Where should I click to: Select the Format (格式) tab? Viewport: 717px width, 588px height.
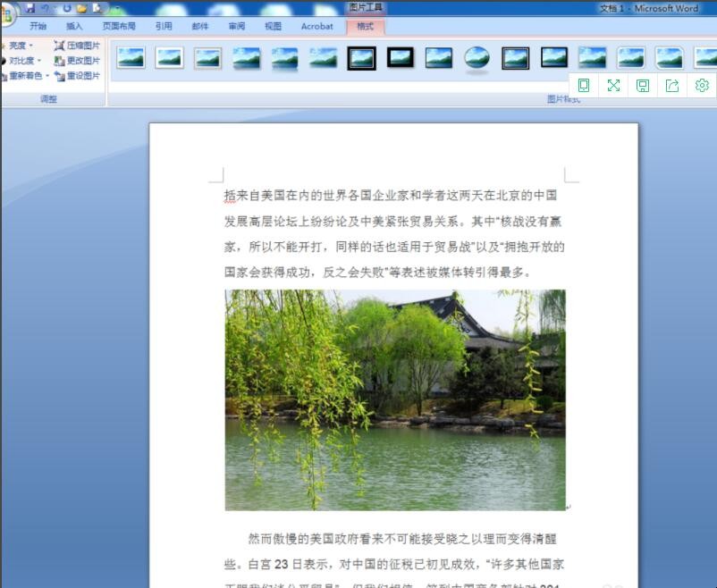(365, 27)
